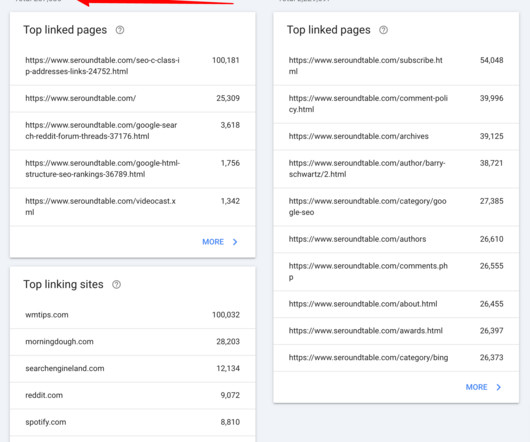Image resolution: width=530 pixels, height=442 pixels.
Task: Select the awards.html URL row
Action: [x=396, y=331]
